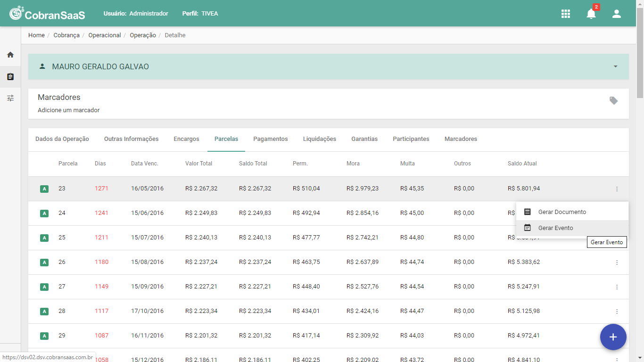Click the Data Venc. column header
This screenshot has height=362, width=644.
click(145, 164)
